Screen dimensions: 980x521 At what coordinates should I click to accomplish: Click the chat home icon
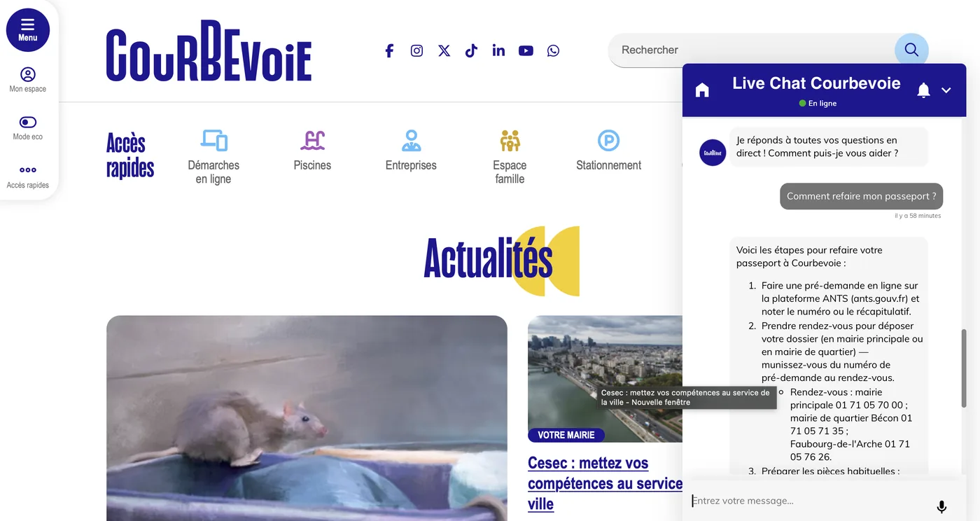(x=702, y=90)
